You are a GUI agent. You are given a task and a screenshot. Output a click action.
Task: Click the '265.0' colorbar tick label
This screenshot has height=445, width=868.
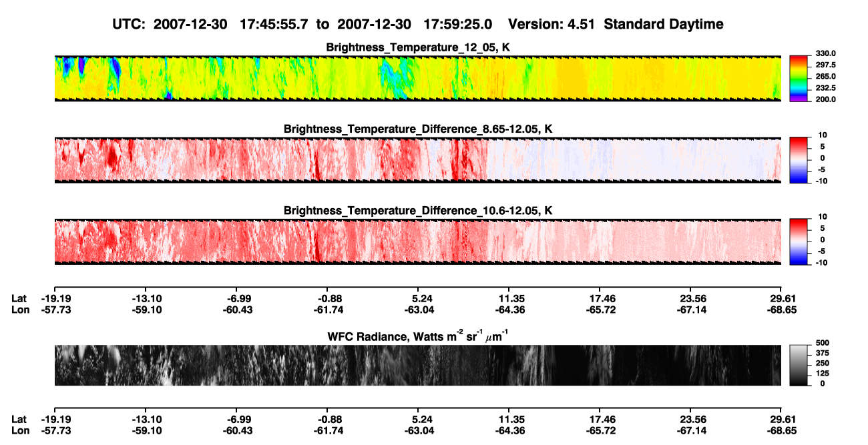(826, 77)
